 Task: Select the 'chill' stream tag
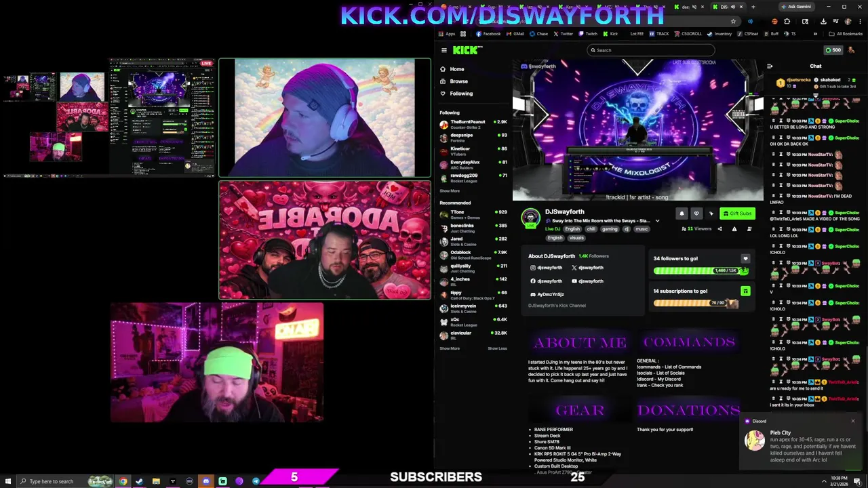pos(591,229)
